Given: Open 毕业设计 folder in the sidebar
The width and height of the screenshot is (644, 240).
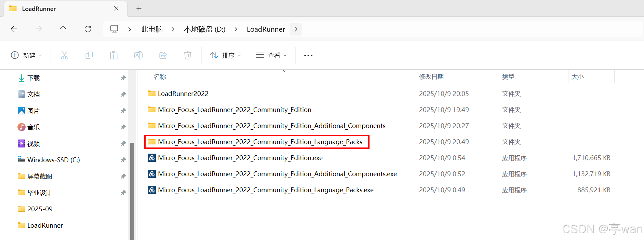Looking at the screenshot, I should click(x=35, y=193).
